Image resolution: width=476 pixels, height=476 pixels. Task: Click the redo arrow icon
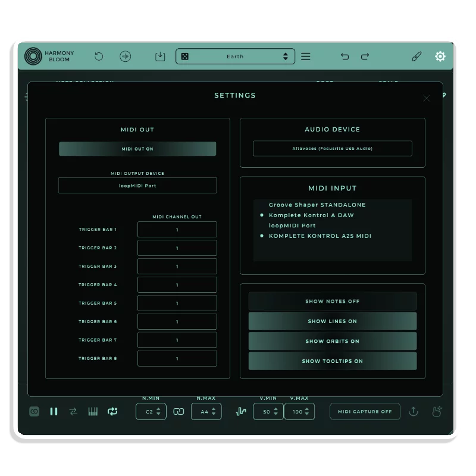(365, 57)
